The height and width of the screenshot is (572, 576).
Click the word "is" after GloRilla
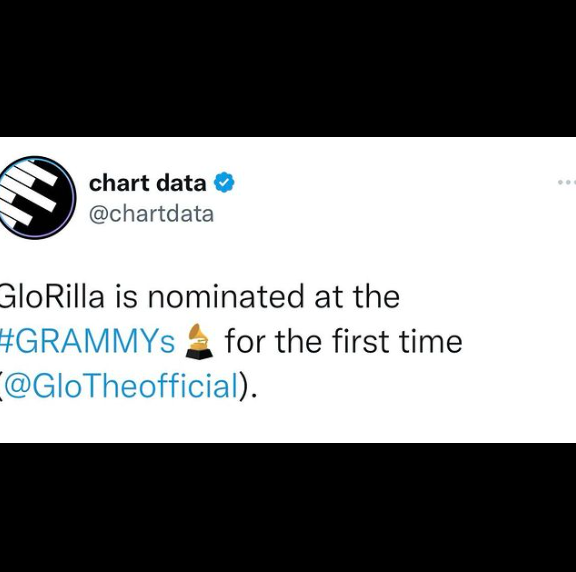coord(127,296)
